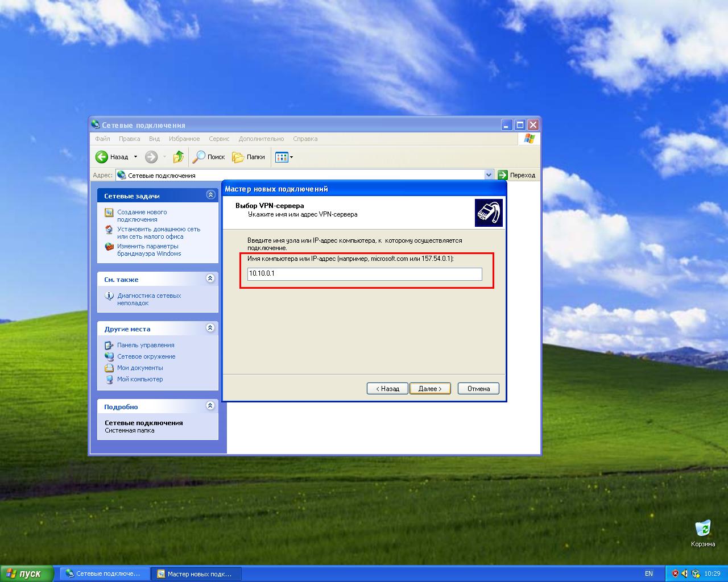Click the Отмена button in wizard
This screenshot has height=582, width=728.
point(478,389)
